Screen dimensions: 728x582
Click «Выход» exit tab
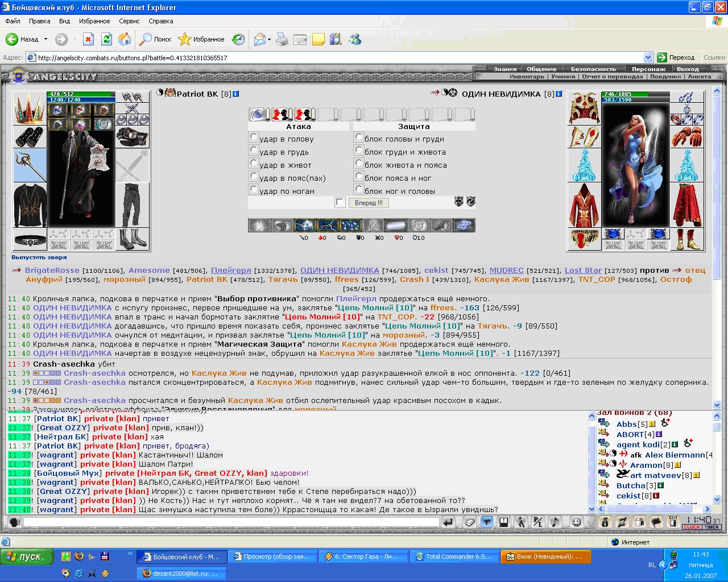click(x=688, y=69)
